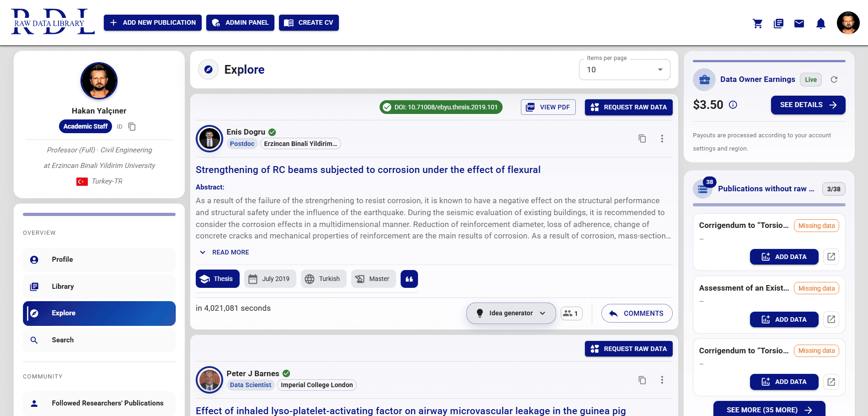Click the publications without raw data badge icon
Viewport: 868px width, 416px height.
[703, 189]
